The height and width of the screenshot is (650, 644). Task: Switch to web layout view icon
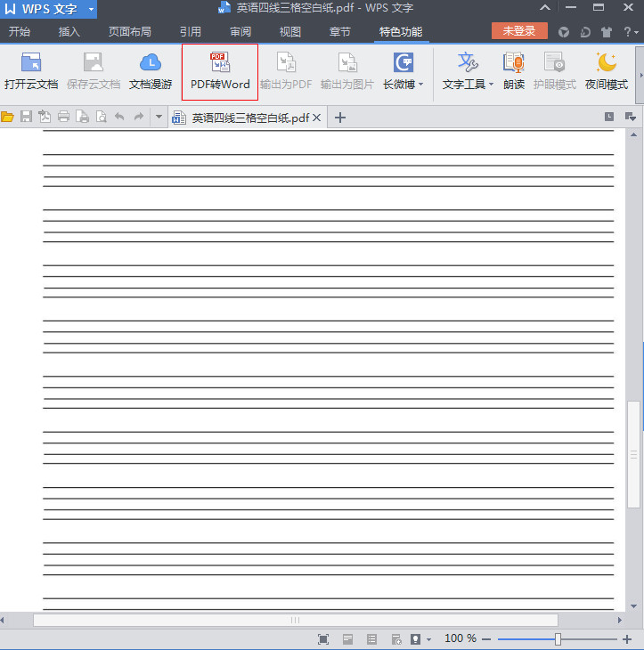[396, 639]
